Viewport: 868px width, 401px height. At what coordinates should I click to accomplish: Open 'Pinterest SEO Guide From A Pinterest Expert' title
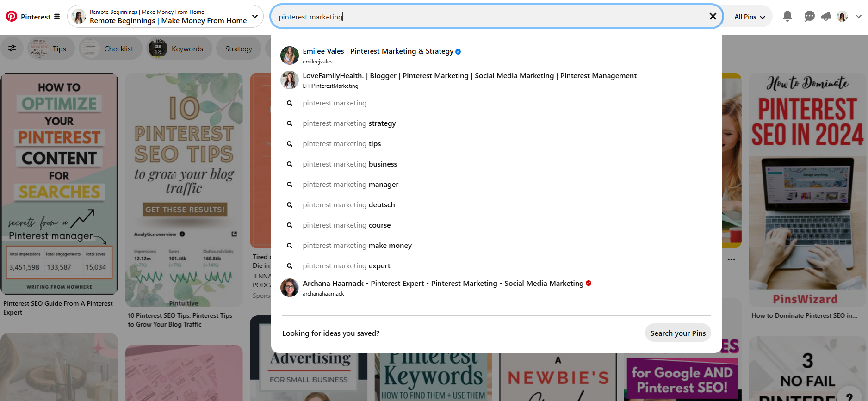click(58, 308)
